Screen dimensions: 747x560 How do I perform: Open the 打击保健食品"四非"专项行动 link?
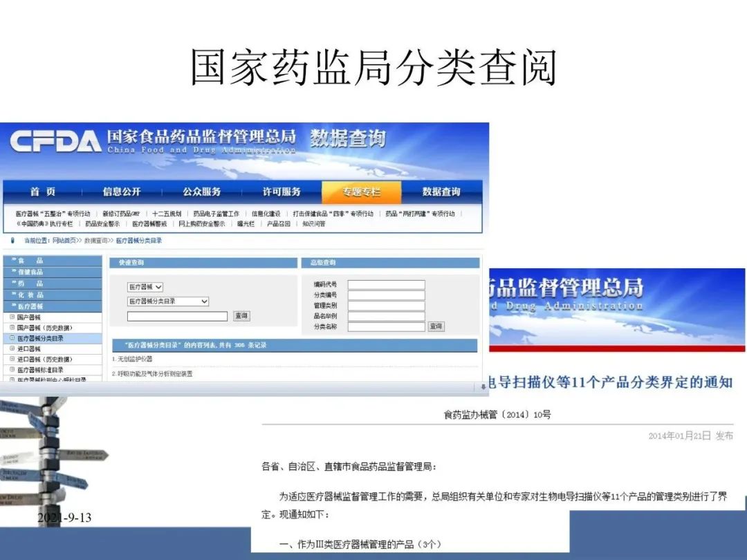tap(333, 214)
